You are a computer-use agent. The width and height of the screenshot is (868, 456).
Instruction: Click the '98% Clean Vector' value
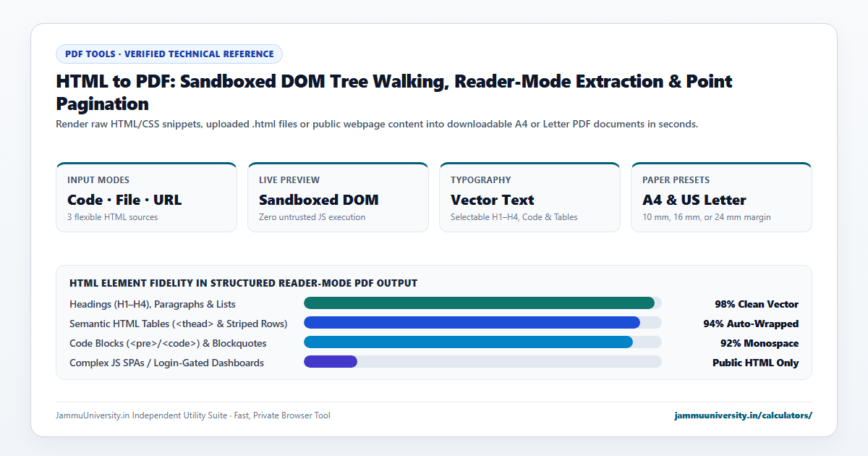pos(757,304)
